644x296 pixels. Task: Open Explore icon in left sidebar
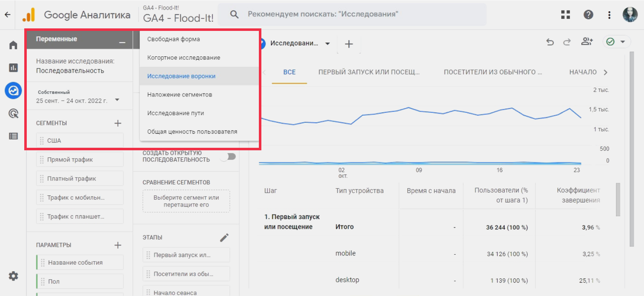[x=13, y=90]
